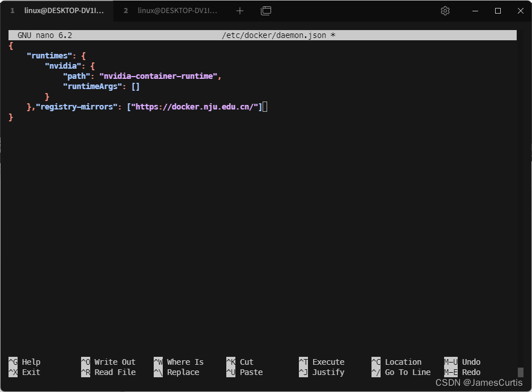Click the ^T Execute shortcut

pos(322,362)
